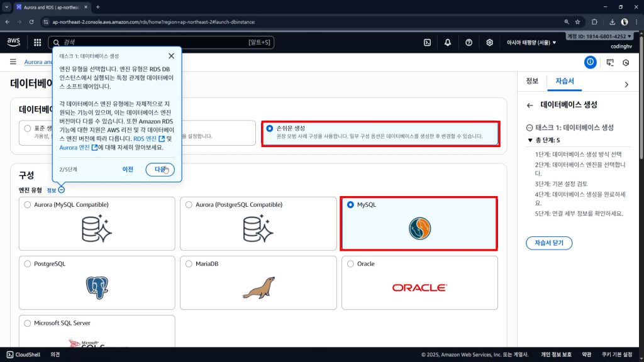Open the 개인 정보 보호 link
The image size is (644, 362).
556,354
